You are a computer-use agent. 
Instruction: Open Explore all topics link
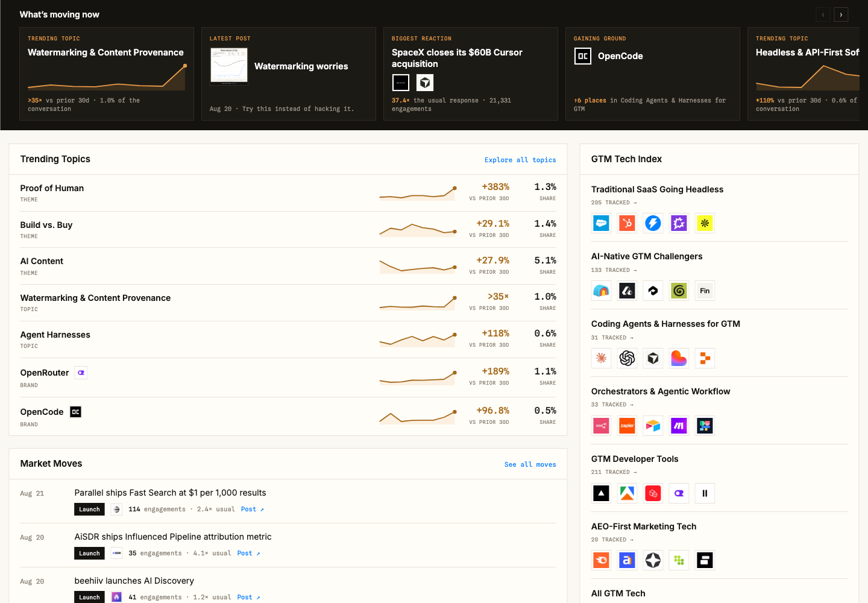(520, 160)
